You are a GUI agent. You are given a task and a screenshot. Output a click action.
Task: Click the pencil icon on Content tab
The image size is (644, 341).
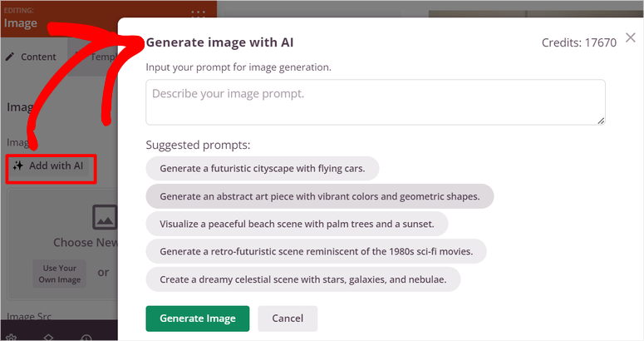pos(10,57)
